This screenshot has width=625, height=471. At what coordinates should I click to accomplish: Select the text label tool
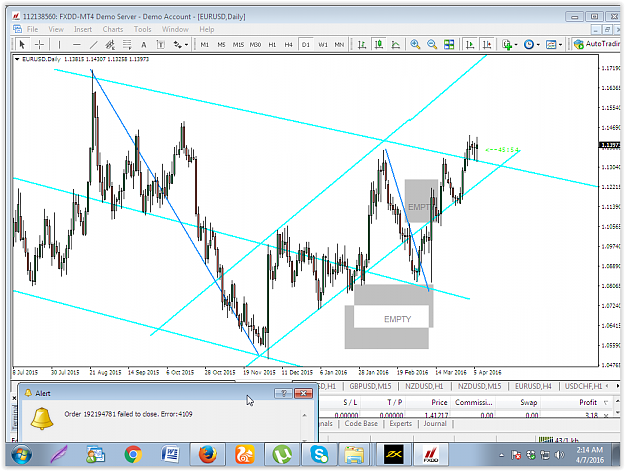[x=160, y=45]
